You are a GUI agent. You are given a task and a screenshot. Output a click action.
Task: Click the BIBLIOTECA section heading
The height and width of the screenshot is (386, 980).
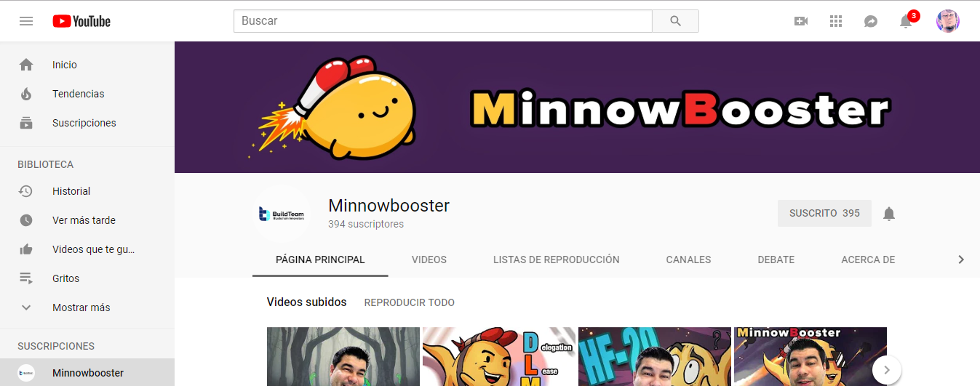point(45,165)
